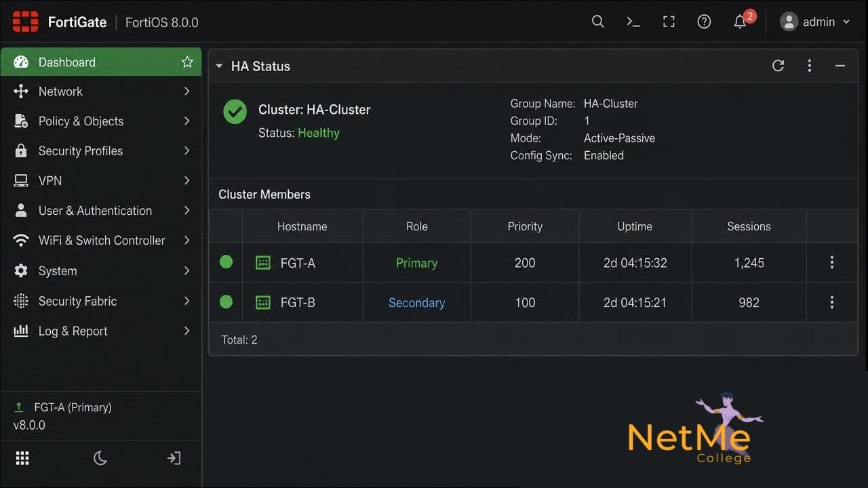Open the CLI console icon
The width and height of the screenshot is (868, 488).
(633, 22)
